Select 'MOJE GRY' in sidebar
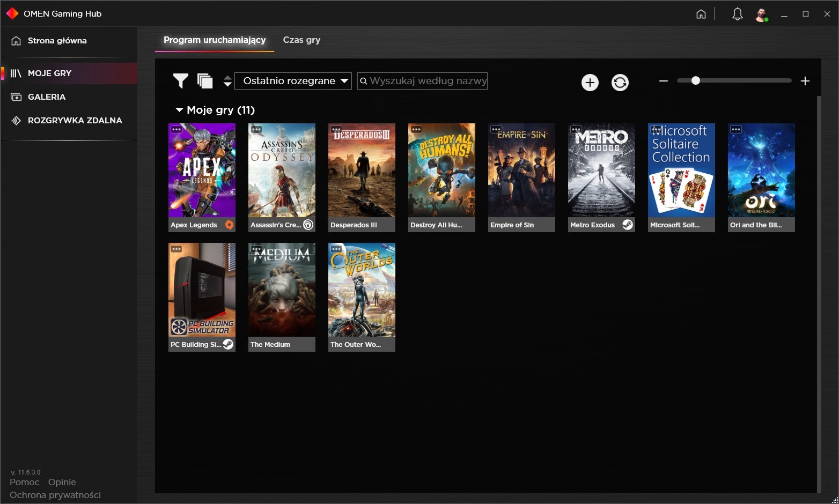The image size is (839, 504). [69, 73]
